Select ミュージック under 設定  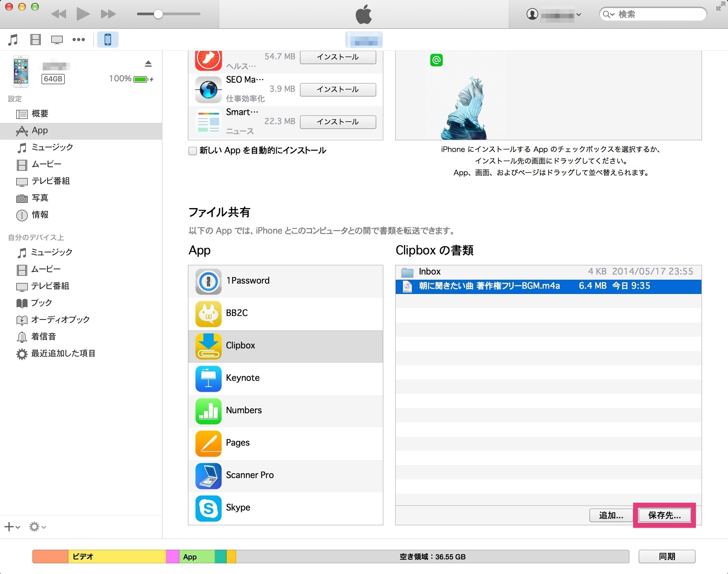[81, 147]
